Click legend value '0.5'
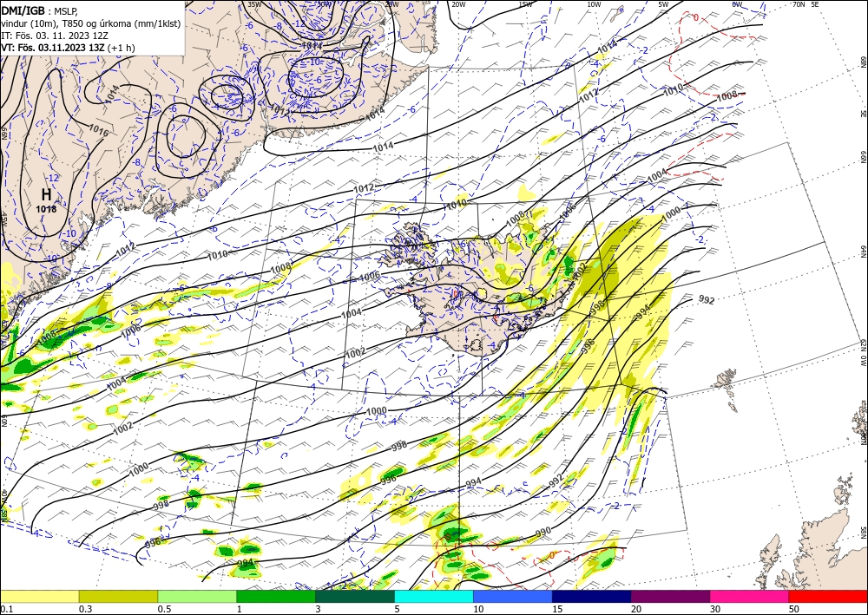Screen dimensions: 868x615 click(164, 609)
